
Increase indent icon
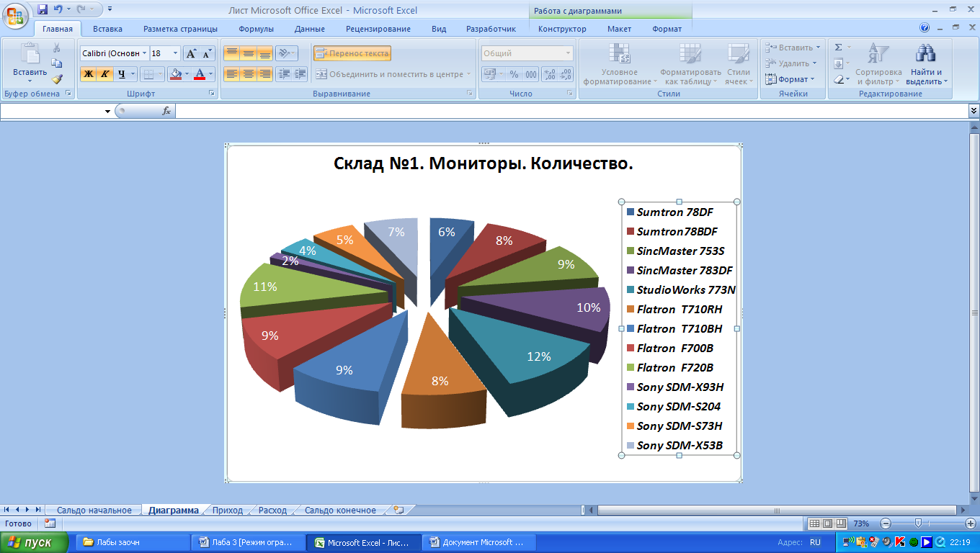[300, 73]
